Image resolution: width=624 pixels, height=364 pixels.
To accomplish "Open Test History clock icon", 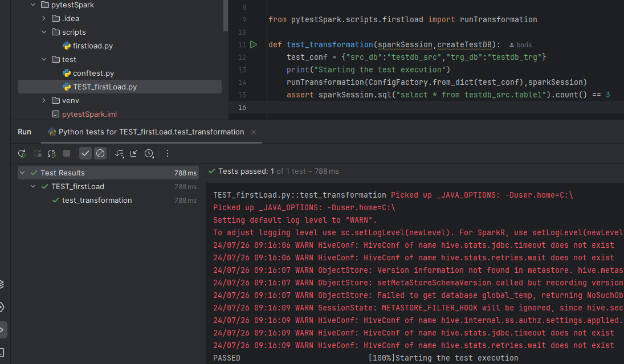I will pyautogui.click(x=149, y=153).
